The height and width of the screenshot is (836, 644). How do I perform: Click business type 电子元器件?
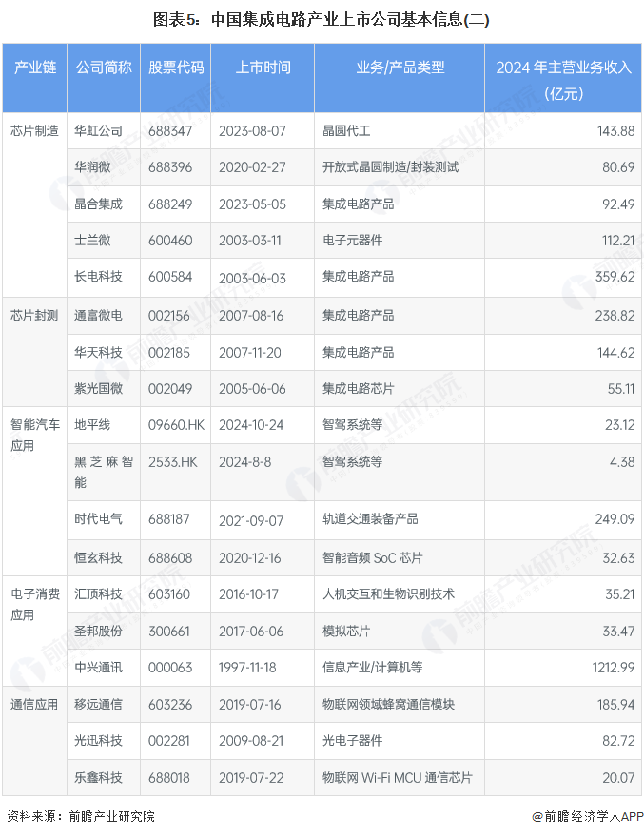352,241
